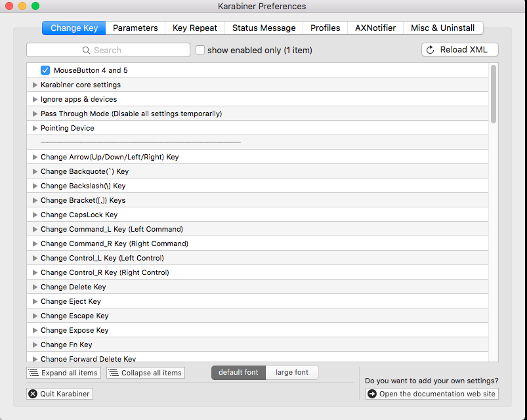Open the Change Key tab
Image resolution: width=527 pixels, height=420 pixels.
tap(74, 28)
